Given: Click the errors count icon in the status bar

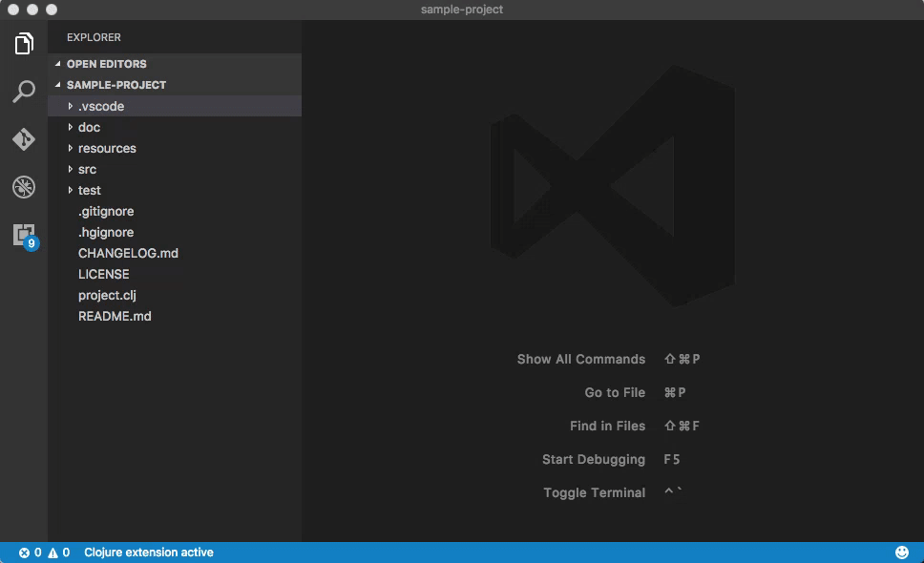Looking at the screenshot, I should [24, 553].
